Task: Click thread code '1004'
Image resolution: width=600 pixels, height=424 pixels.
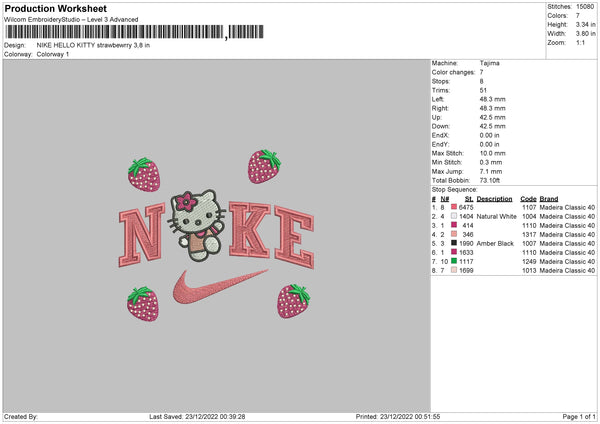Action: pyautogui.click(x=529, y=216)
